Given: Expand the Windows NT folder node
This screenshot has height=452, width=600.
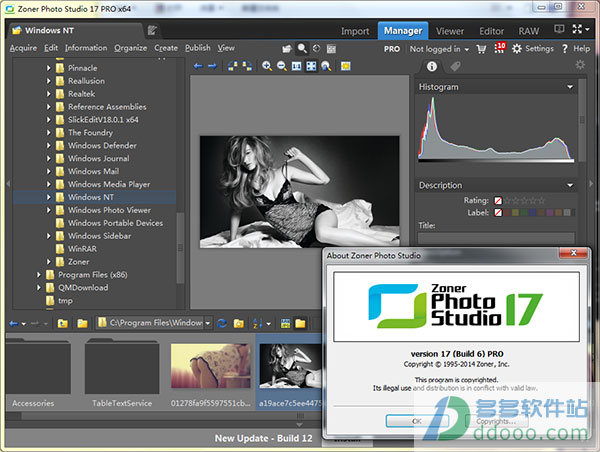Looking at the screenshot, I should [49, 197].
